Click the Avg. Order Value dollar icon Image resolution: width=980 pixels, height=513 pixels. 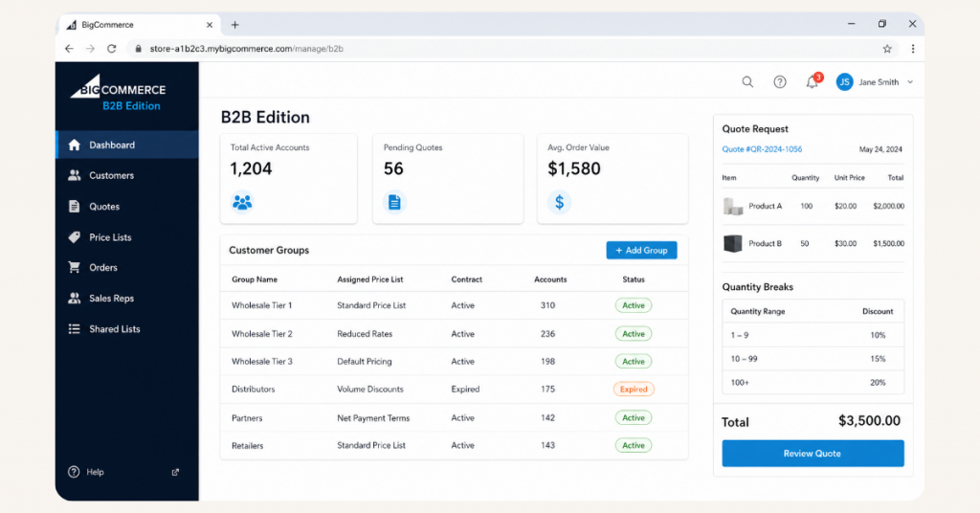[x=559, y=202]
